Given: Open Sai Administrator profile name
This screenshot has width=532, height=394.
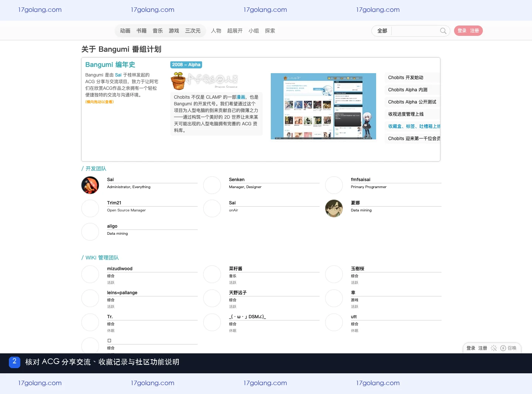Looking at the screenshot, I should (110, 180).
